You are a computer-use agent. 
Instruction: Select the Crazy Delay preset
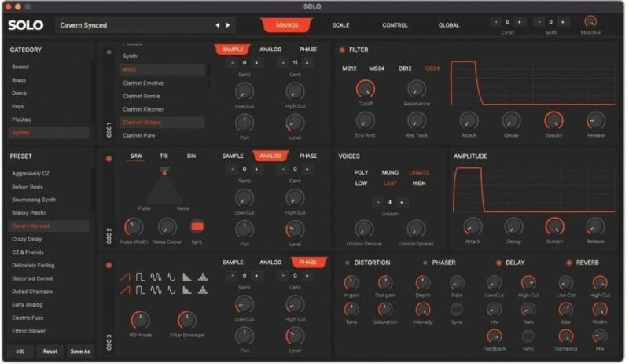tap(26, 238)
